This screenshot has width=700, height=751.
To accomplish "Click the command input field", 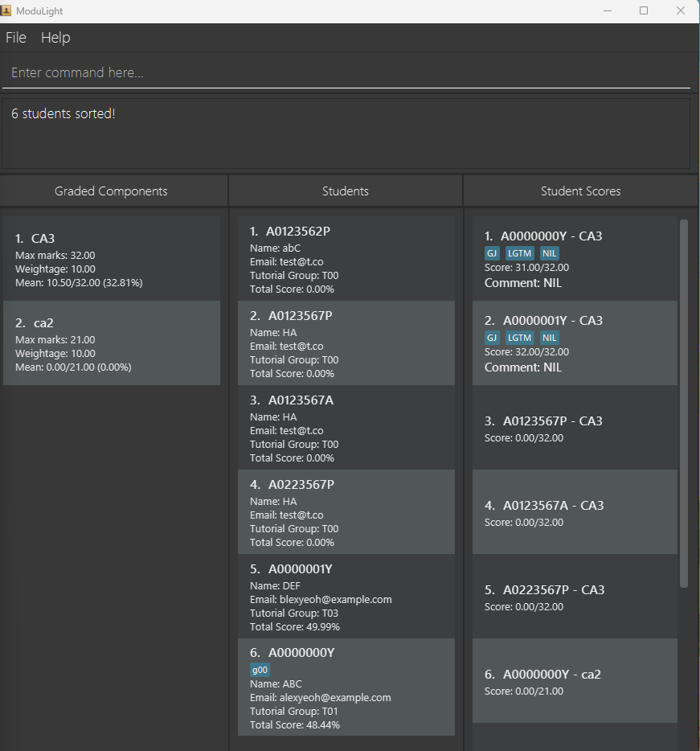I will [346, 72].
